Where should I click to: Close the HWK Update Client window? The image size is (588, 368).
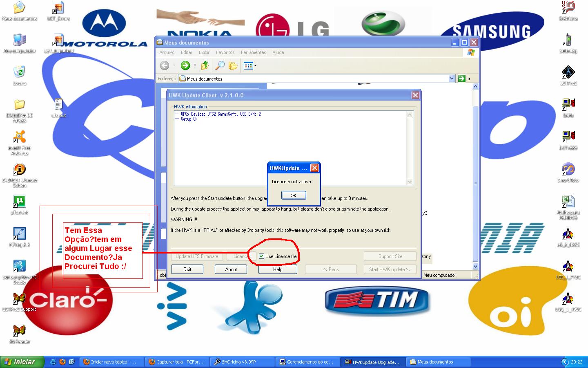tap(415, 95)
